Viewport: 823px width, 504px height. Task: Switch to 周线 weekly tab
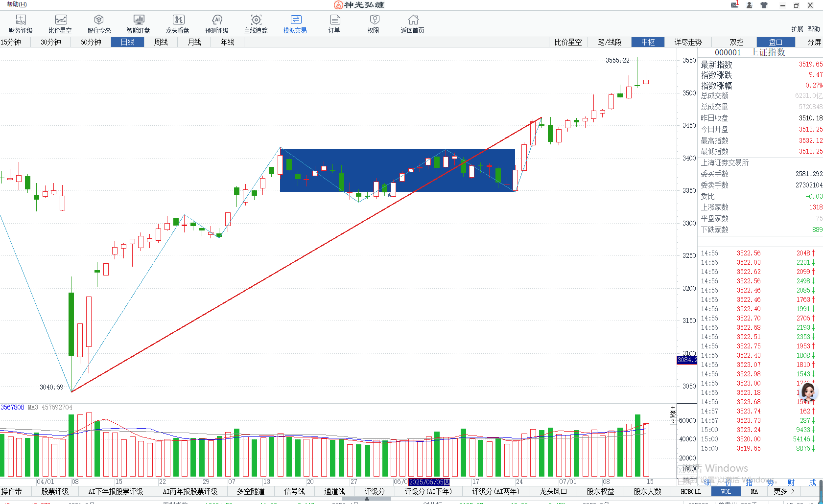pos(161,42)
